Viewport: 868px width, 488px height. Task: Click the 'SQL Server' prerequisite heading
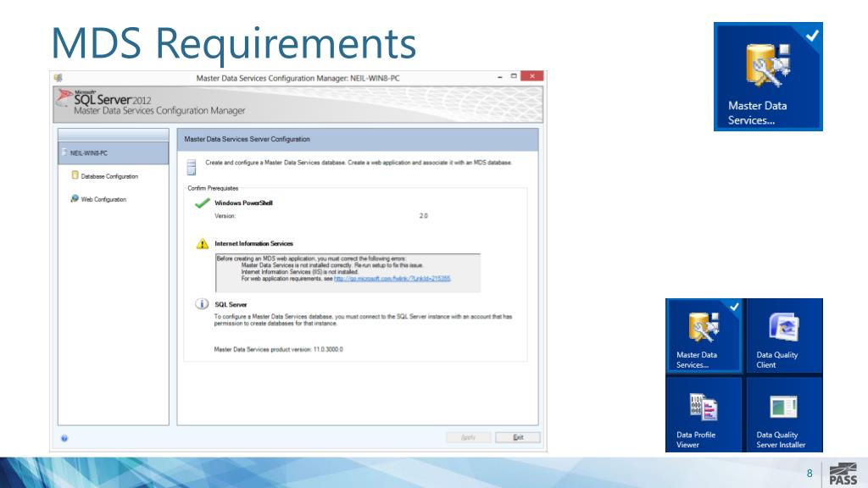tap(231, 304)
